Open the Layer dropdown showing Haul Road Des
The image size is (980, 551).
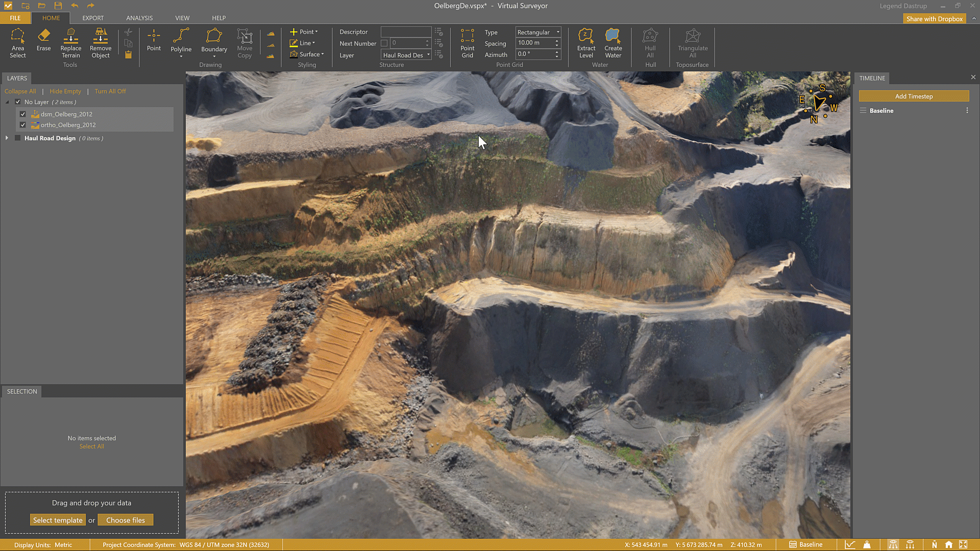click(406, 55)
